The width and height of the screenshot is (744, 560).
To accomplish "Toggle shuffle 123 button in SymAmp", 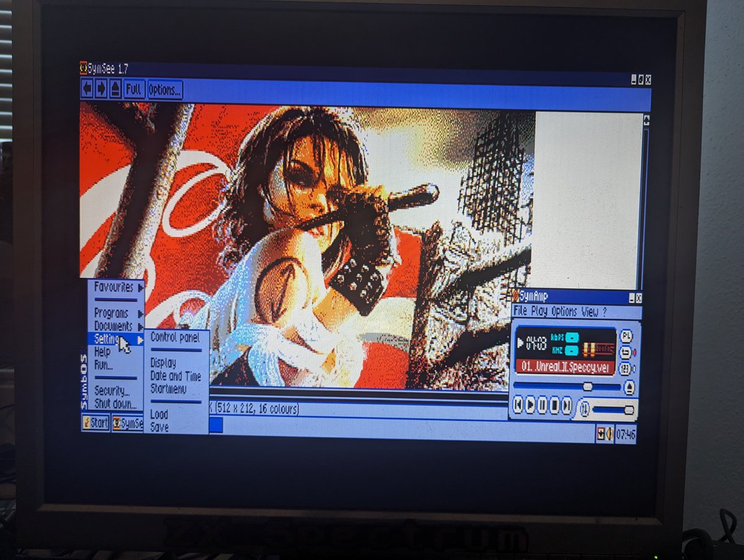I will coord(626,369).
